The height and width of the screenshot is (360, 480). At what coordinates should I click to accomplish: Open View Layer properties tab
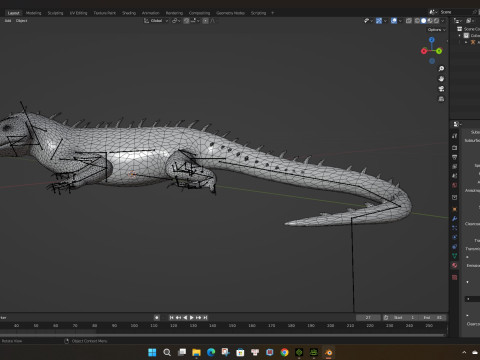click(455, 166)
